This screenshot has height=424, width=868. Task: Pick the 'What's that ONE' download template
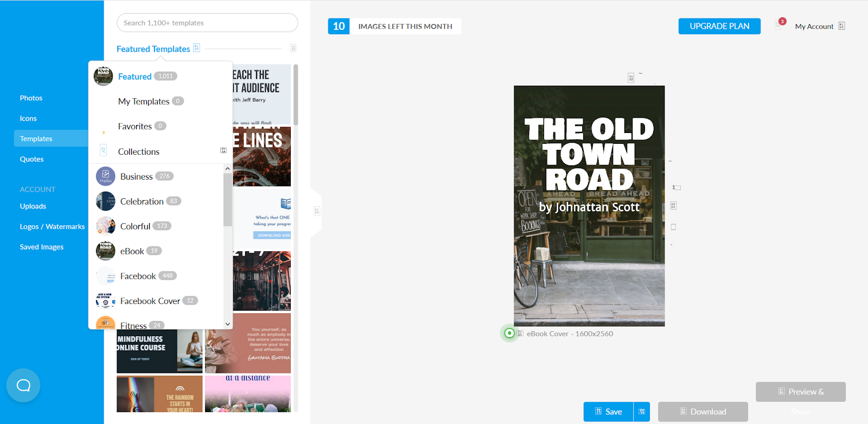click(x=262, y=219)
